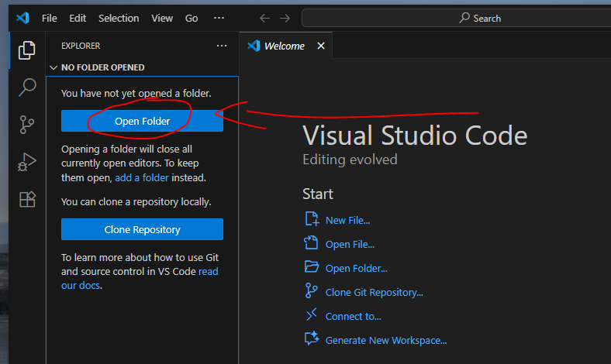Expand hidden menus via title bar ellipsis
This screenshot has width=611, height=364.
click(x=219, y=18)
